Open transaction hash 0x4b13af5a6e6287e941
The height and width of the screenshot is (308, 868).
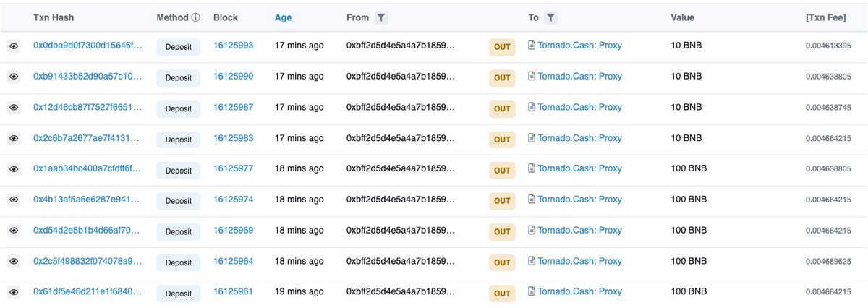click(x=88, y=199)
